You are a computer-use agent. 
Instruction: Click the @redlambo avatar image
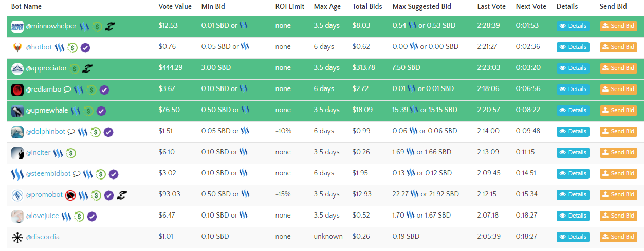17,89
